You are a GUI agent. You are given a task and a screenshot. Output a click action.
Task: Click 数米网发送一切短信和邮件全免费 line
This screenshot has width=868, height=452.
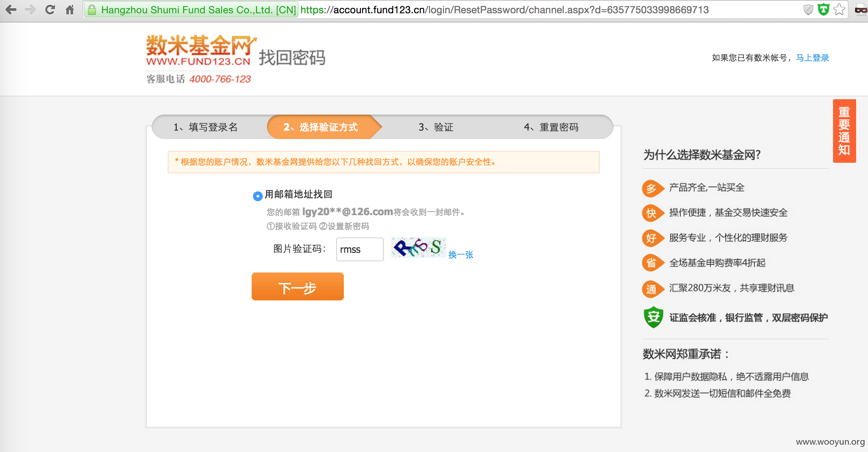point(717,394)
